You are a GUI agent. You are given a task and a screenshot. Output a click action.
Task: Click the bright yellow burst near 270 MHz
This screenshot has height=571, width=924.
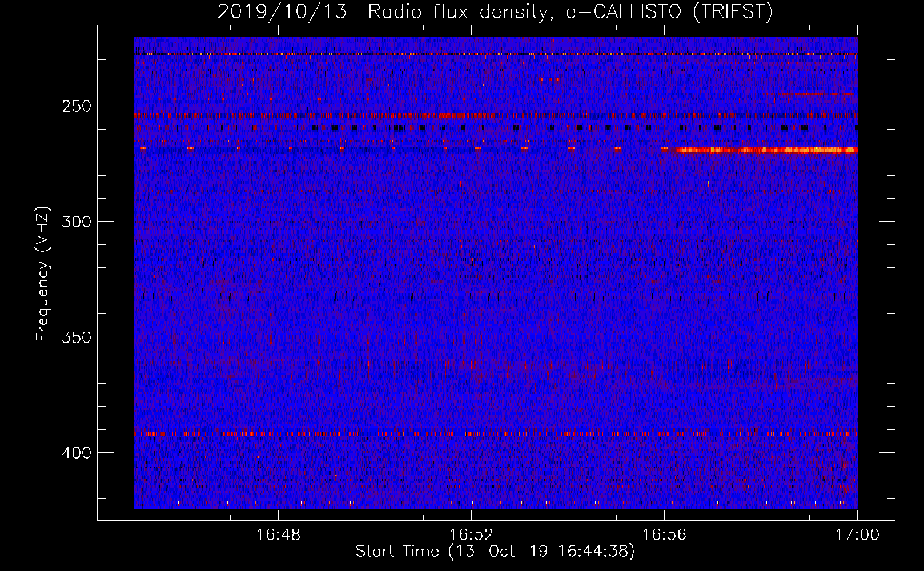pyautogui.click(x=764, y=150)
